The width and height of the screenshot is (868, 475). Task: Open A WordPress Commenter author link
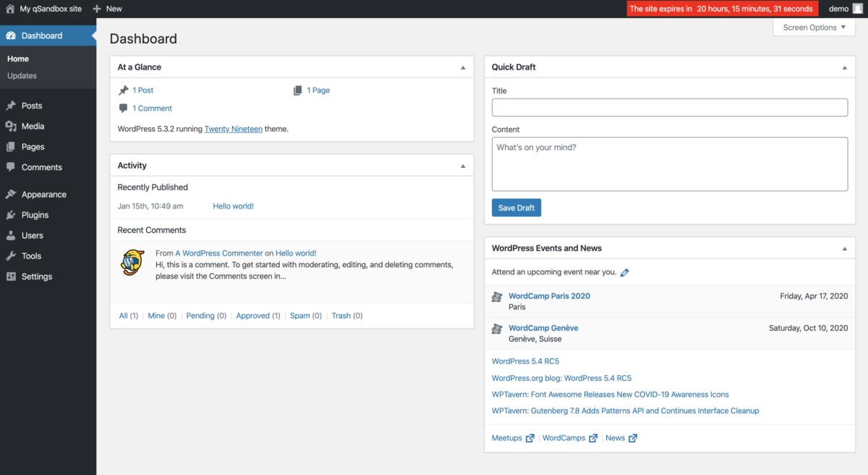(219, 253)
